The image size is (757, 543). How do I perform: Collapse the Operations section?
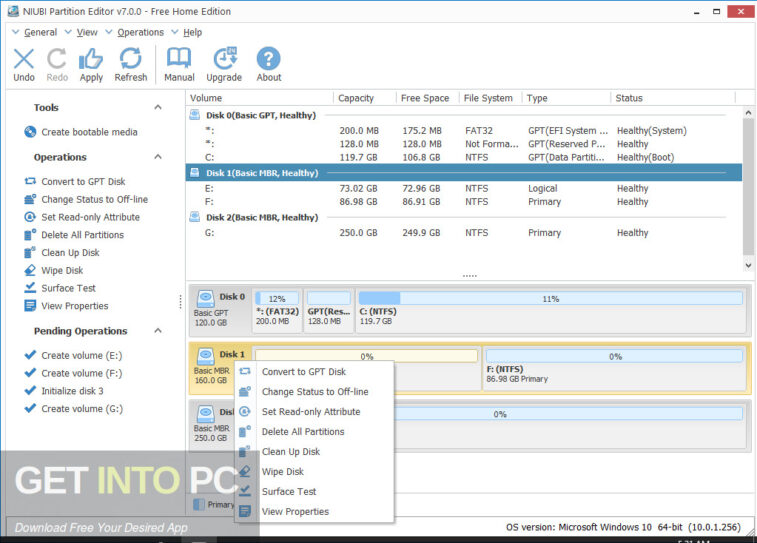158,157
